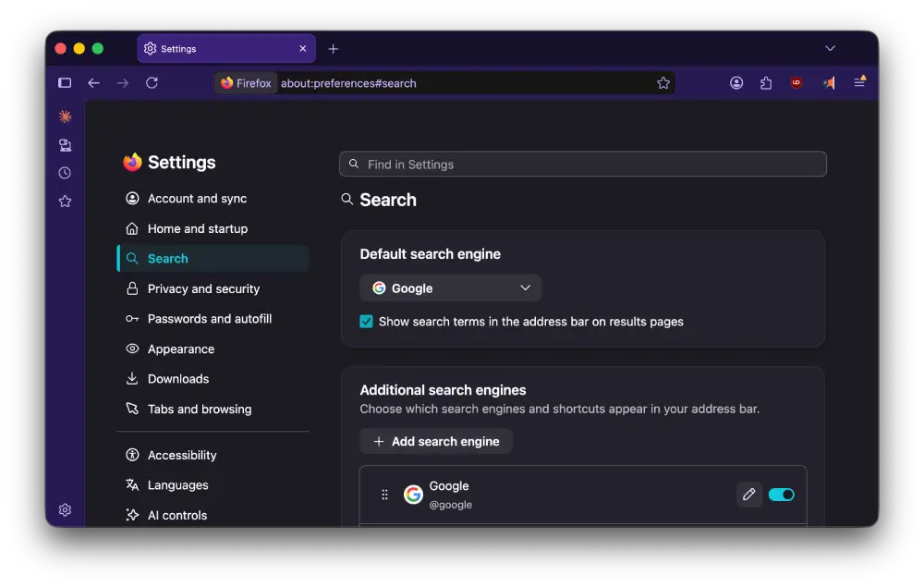Viewport: 924px width, 587px height.
Task: Reload the current page
Action: 152,83
